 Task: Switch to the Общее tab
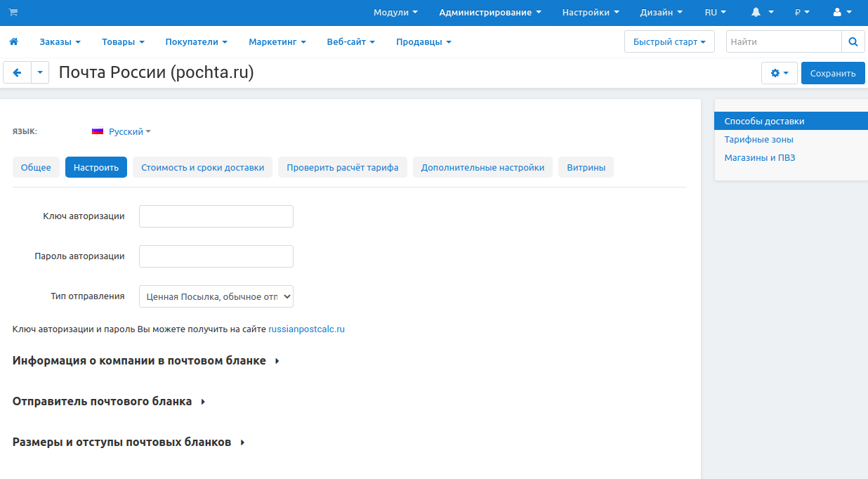pos(36,168)
